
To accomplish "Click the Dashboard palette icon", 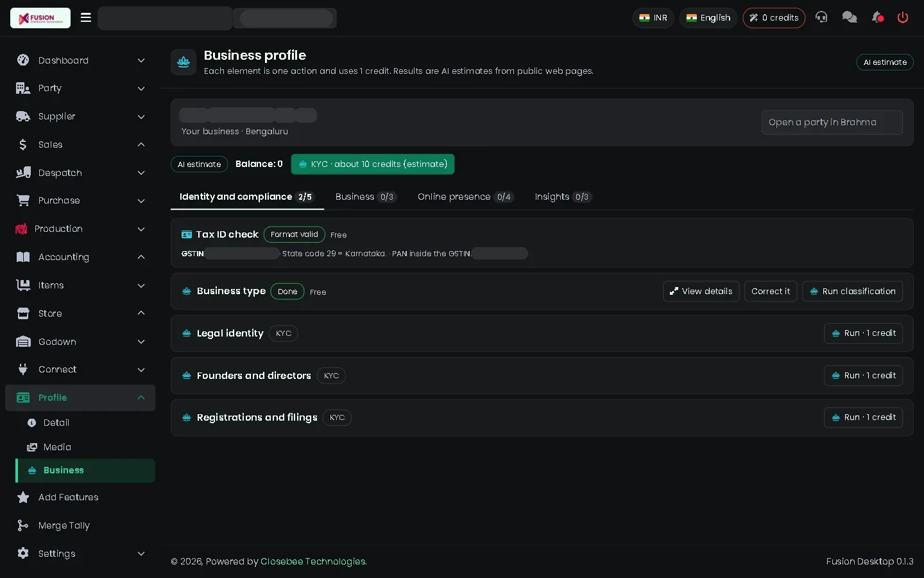I will click(x=23, y=60).
